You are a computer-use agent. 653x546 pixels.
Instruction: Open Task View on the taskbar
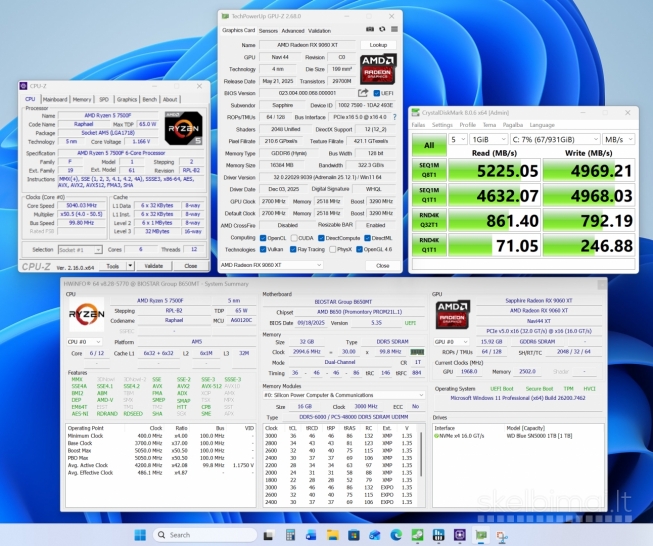[x=269, y=535]
